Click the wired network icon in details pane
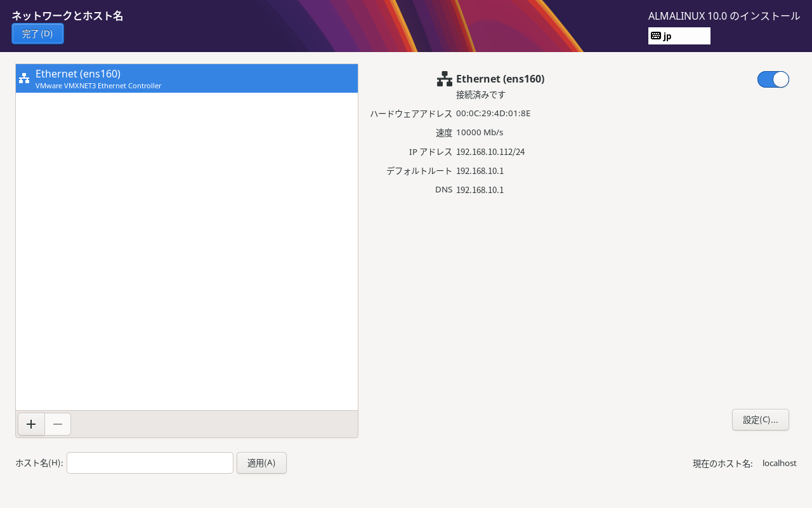This screenshot has height=508, width=812. 444,79
